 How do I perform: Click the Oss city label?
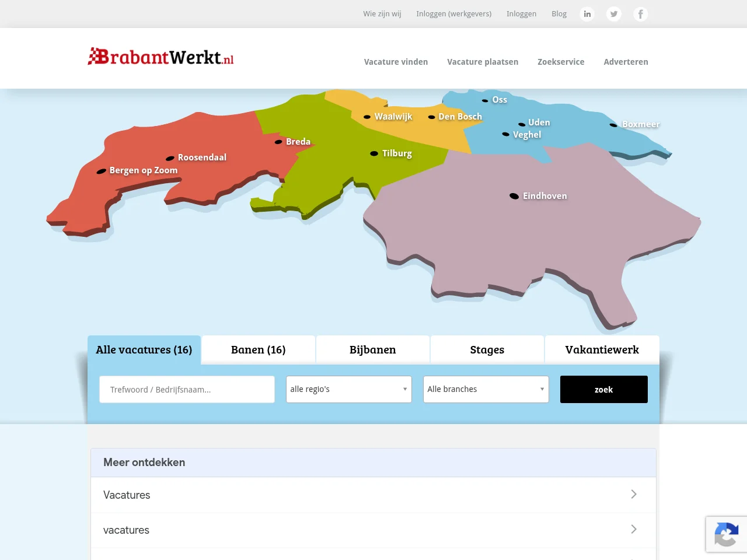tap(500, 100)
